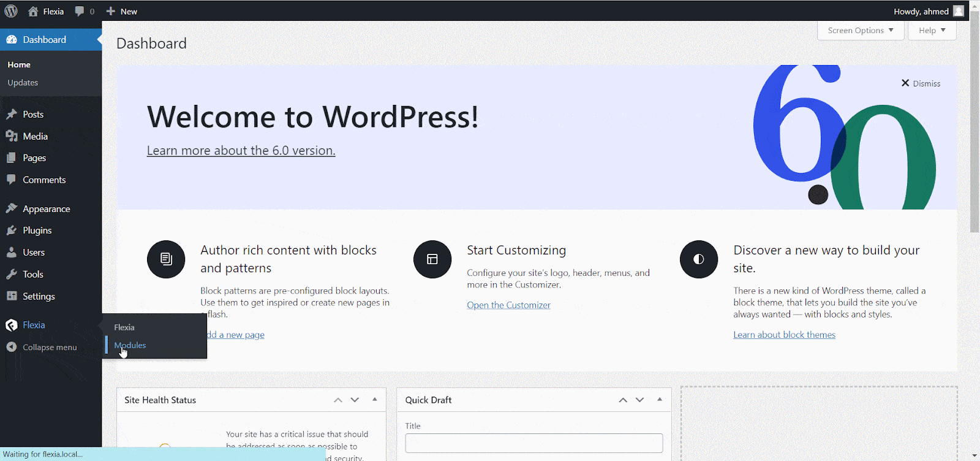Open Updates under Dashboard menu

[x=23, y=82]
